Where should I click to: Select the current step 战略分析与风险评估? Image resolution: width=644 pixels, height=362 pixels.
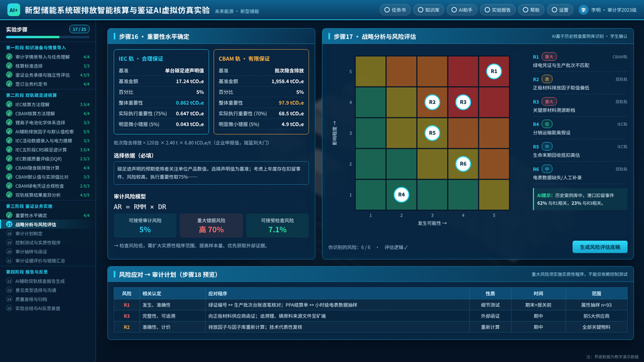click(48, 225)
